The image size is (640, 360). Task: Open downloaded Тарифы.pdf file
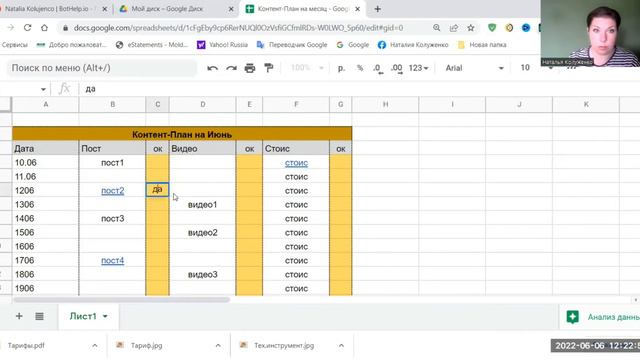coord(26,346)
